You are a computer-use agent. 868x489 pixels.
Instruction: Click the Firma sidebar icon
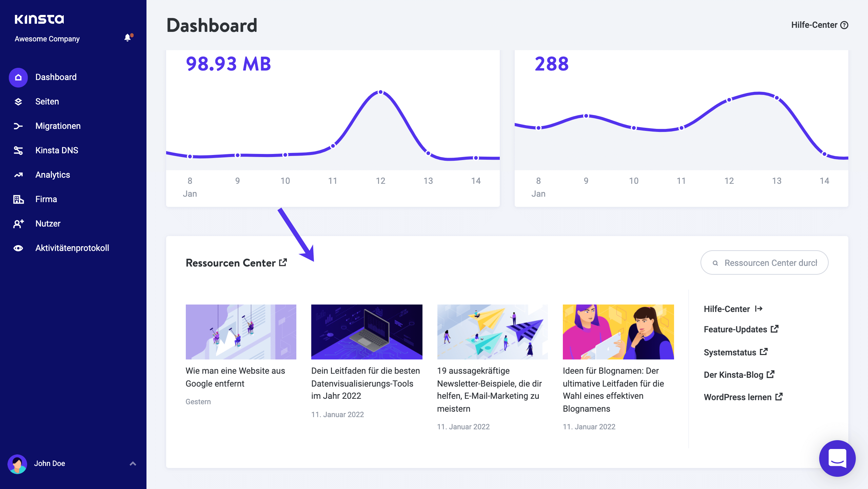coord(18,199)
